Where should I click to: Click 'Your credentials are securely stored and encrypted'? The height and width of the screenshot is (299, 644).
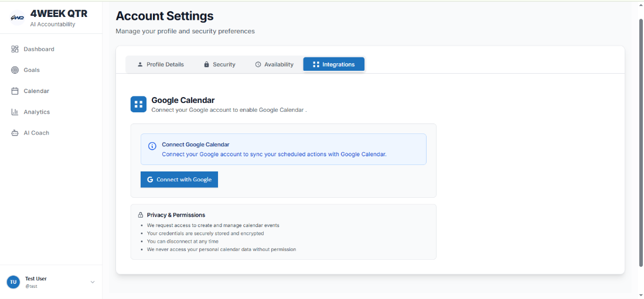[x=205, y=233]
